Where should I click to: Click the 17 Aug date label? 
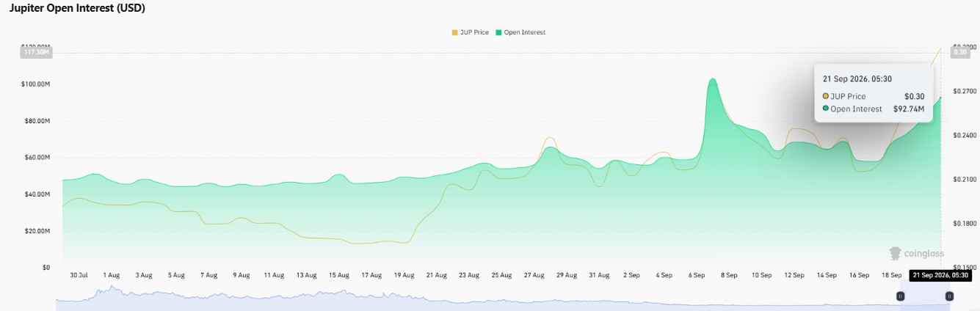point(371,275)
